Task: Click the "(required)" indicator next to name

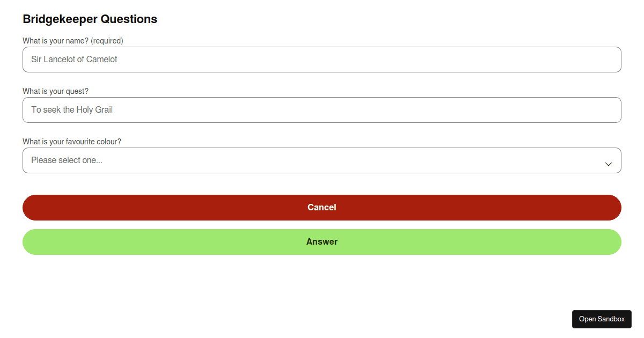Action: pyautogui.click(x=107, y=40)
